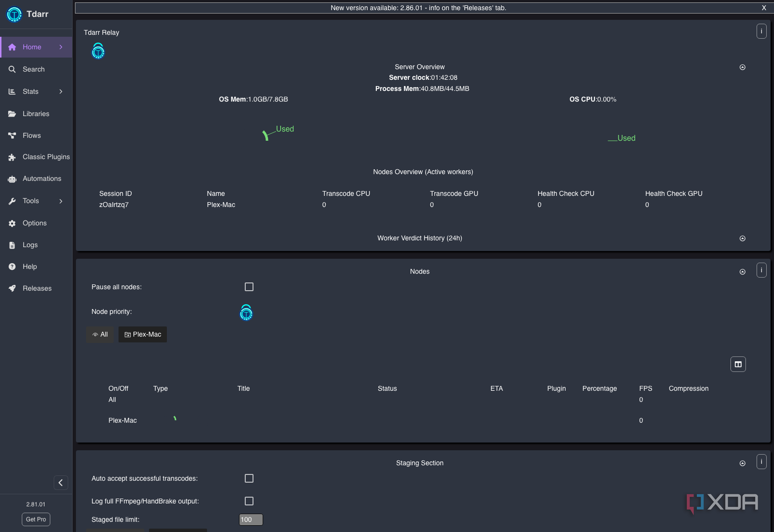Click the Help question mark icon
The height and width of the screenshot is (532, 774).
[12, 266]
